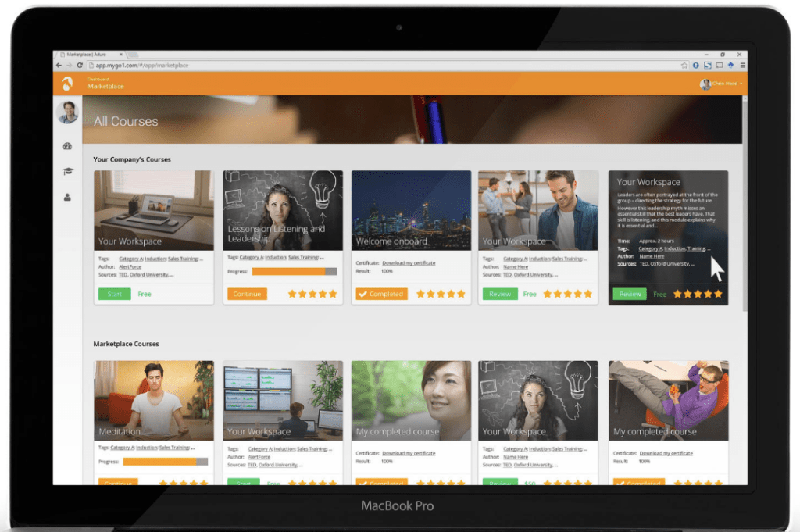Click the Completed button on Welcome onboard
This screenshot has height=532, width=800.
pyautogui.click(x=381, y=294)
